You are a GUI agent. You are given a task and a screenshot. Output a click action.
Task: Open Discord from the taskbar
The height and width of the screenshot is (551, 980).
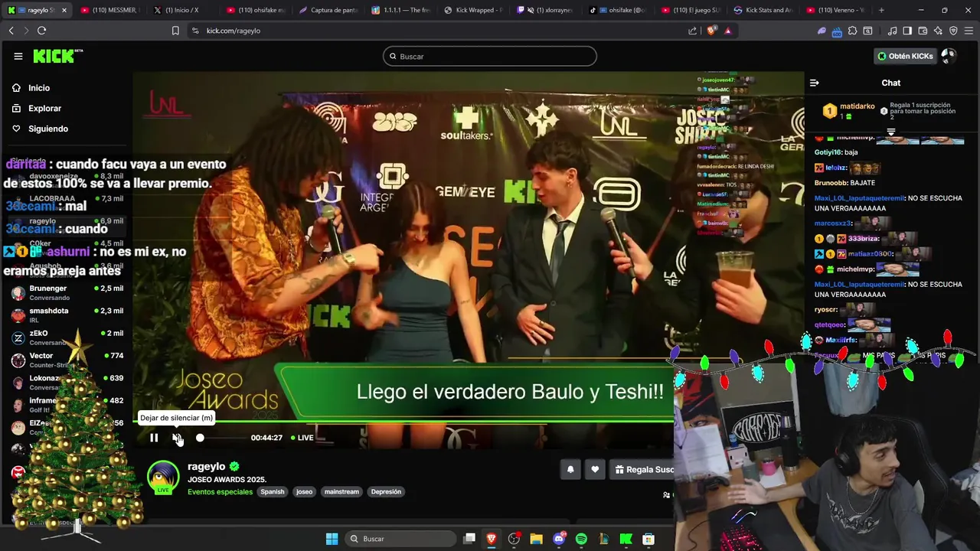559,539
